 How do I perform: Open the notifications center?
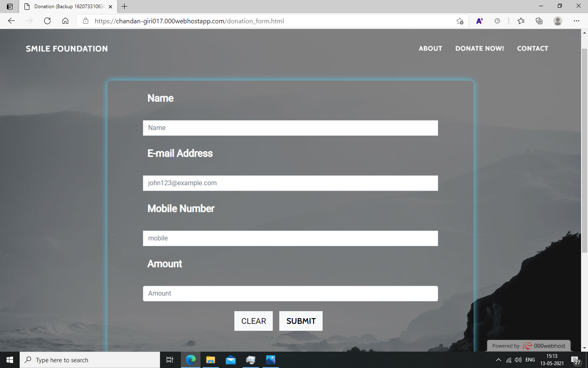577,360
